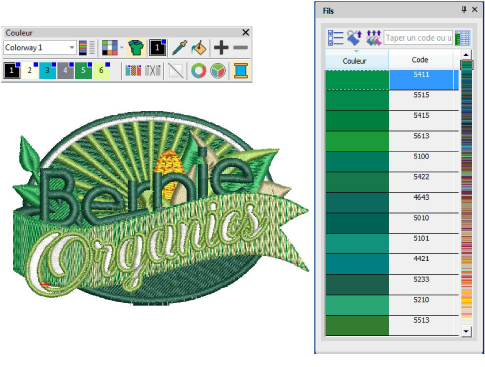Click the assign thread spool icon in Fils

click(x=354, y=38)
